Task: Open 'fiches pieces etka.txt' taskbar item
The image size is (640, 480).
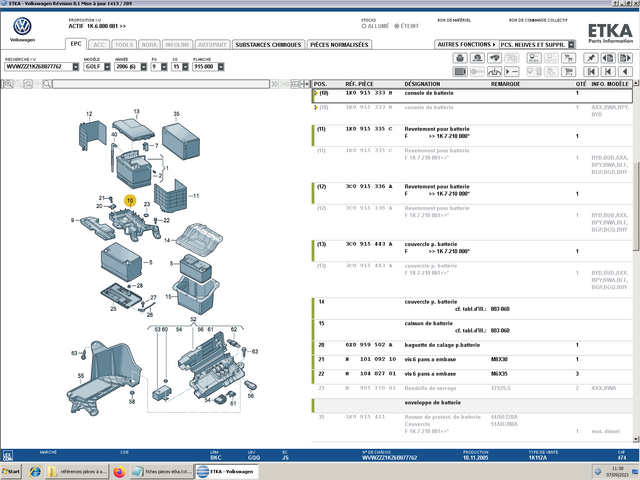Action: (162, 471)
